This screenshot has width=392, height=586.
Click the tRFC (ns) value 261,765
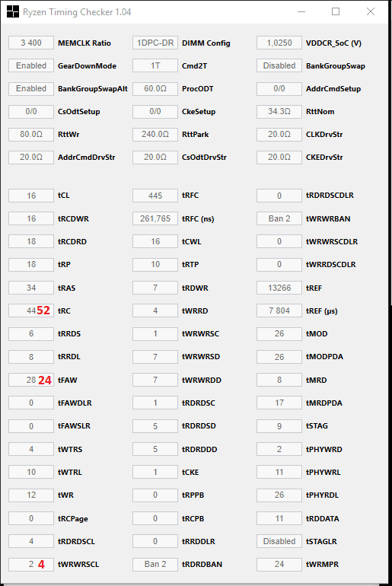tap(155, 218)
